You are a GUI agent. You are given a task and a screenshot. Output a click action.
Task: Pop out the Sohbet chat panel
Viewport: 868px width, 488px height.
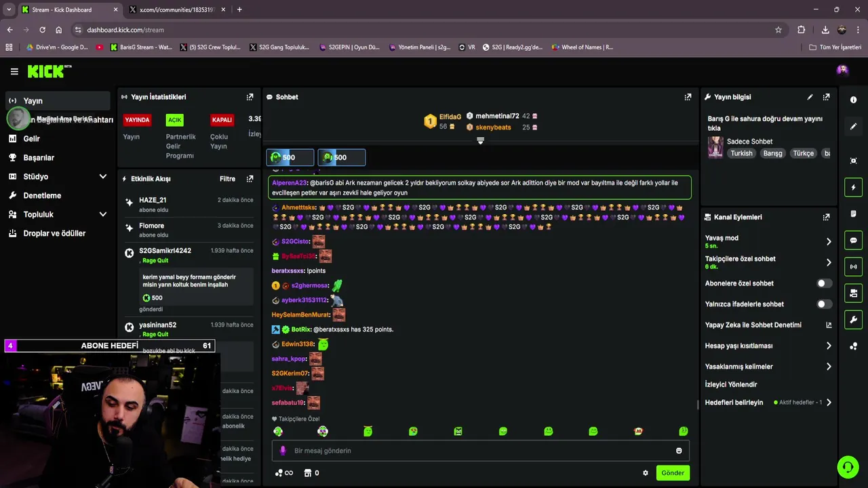pos(688,97)
